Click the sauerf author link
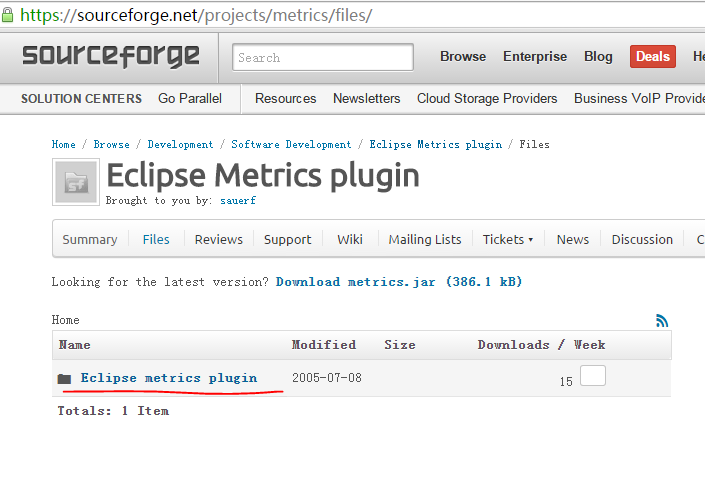This screenshot has height=497, width=705. coord(240,200)
